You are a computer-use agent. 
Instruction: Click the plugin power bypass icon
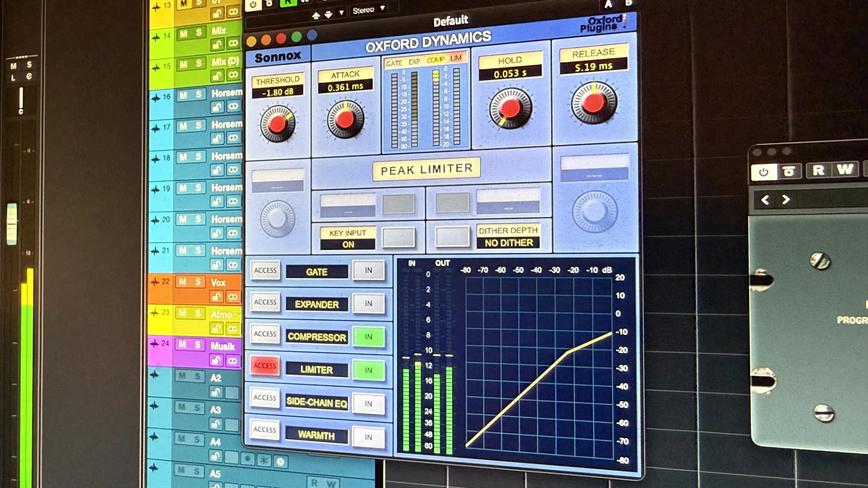click(253, 5)
